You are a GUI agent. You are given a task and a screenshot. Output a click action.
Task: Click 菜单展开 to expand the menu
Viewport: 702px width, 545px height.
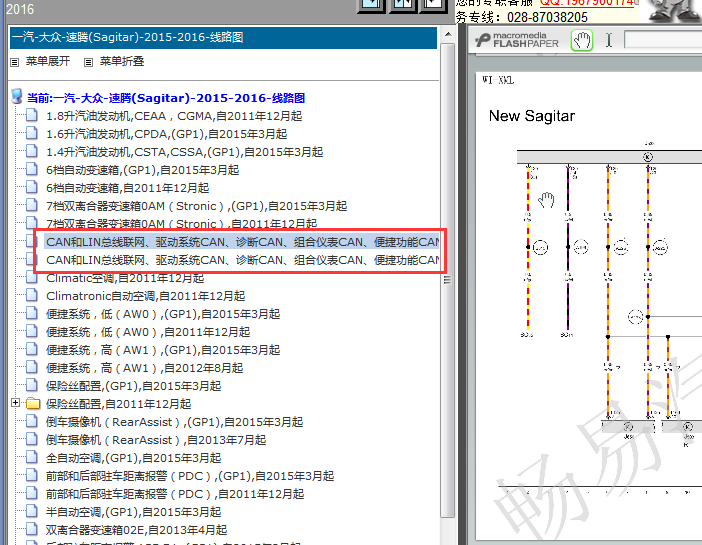pyautogui.click(x=48, y=61)
